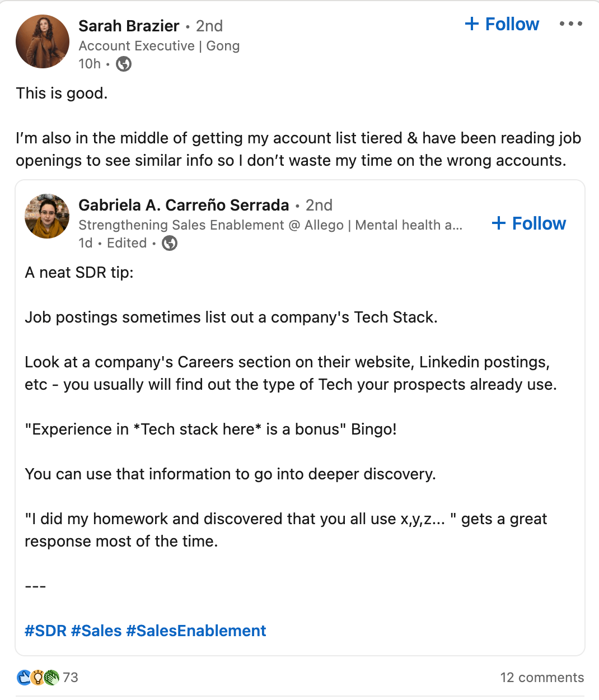Image resolution: width=599 pixels, height=700 pixels.
Task: Click the plus icon next to Follow for Sarah
Action: click(471, 24)
